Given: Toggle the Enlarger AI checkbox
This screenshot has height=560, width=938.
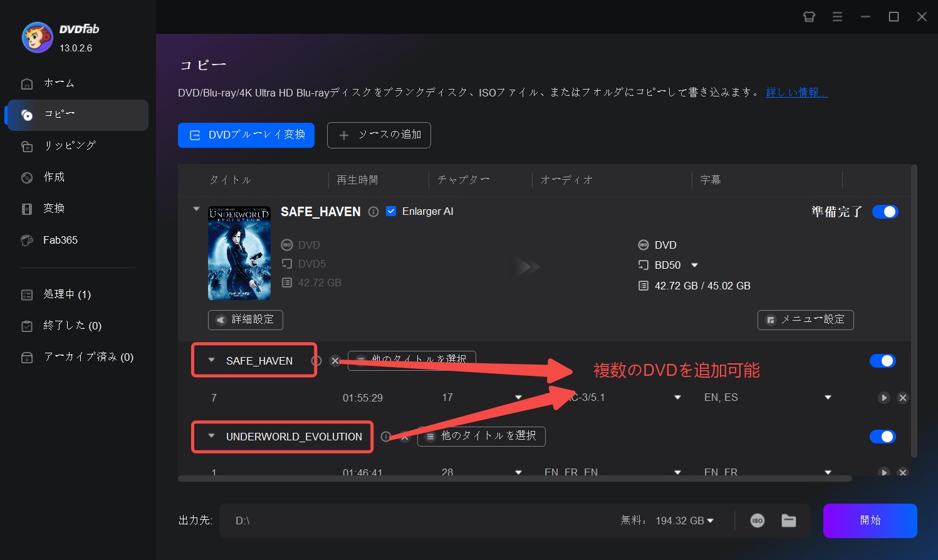Looking at the screenshot, I should click(x=391, y=211).
